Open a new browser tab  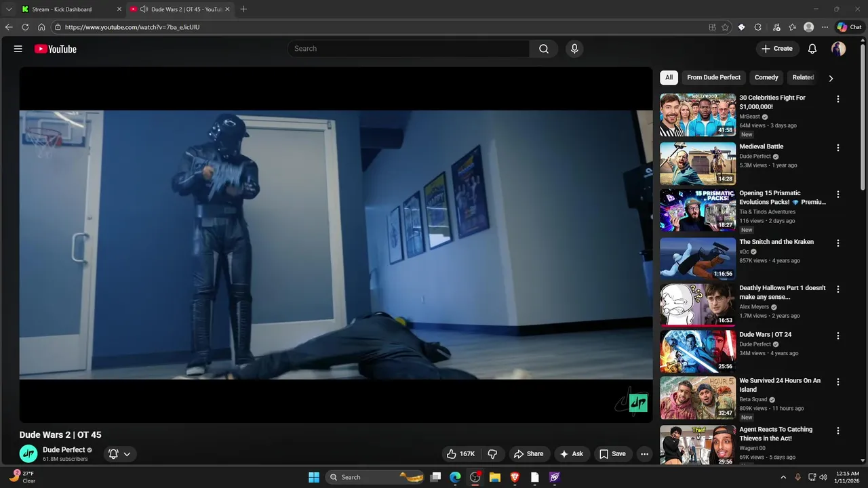click(x=243, y=9)
